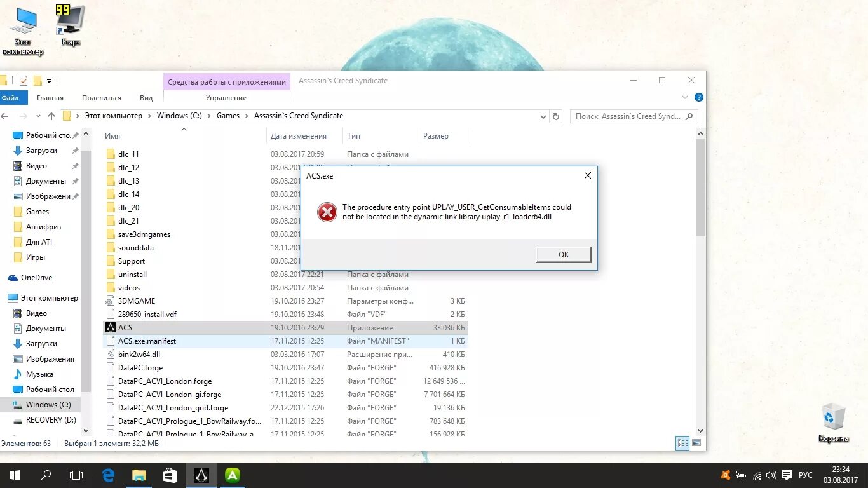Click Windows (C:) in the address path
868x488 pixels.
[179, 116]
